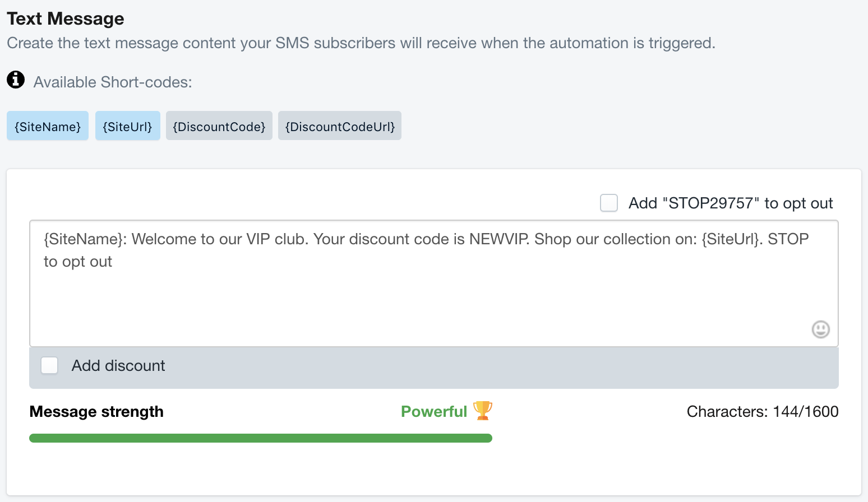
Task: Click the green message strength bar
Action: (261, 438)
